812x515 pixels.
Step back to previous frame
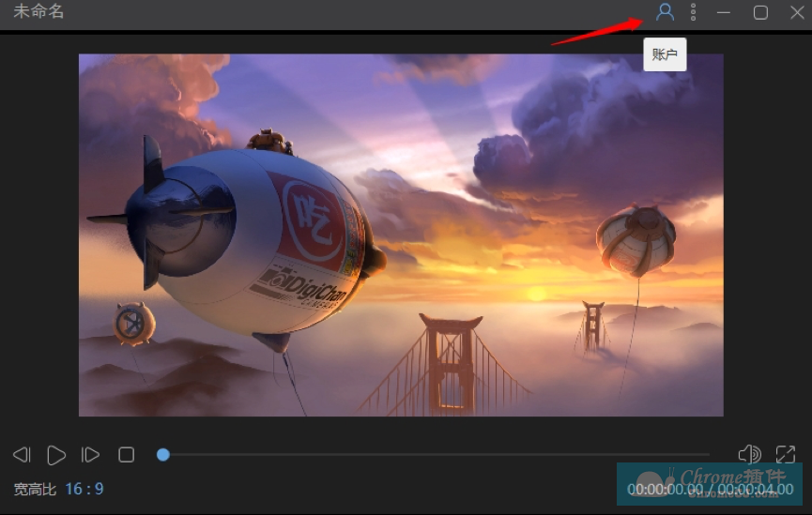pyautogui.click(x=22, y=455)
